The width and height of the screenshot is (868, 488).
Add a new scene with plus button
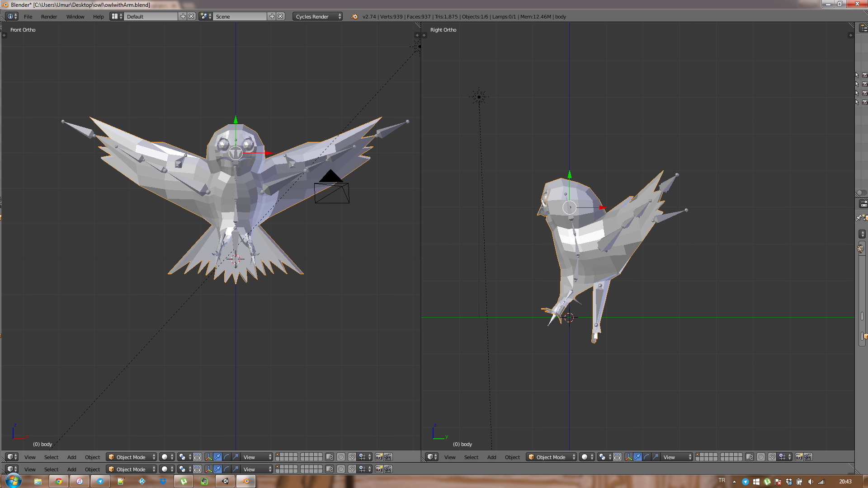(272, 16)
